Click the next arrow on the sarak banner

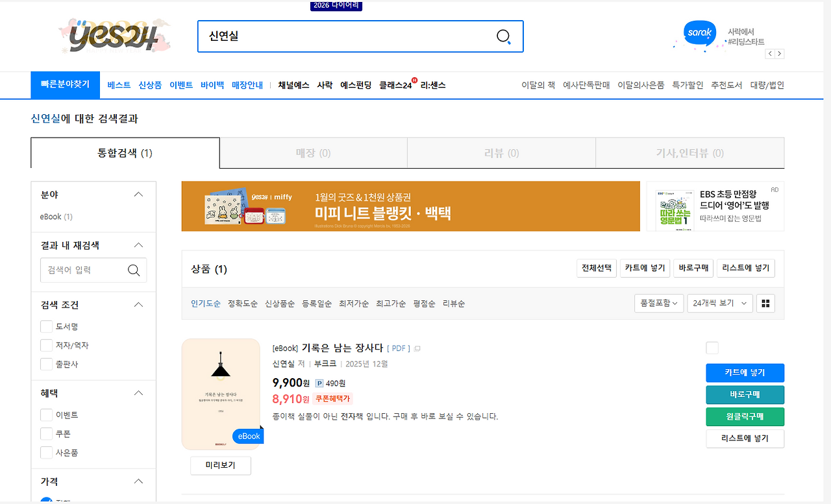click(779, 54)
